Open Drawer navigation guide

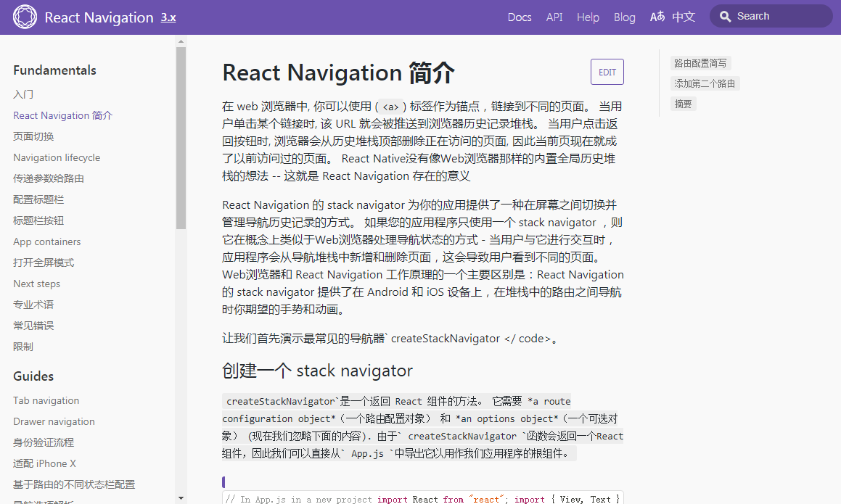[x=54, y=421]
